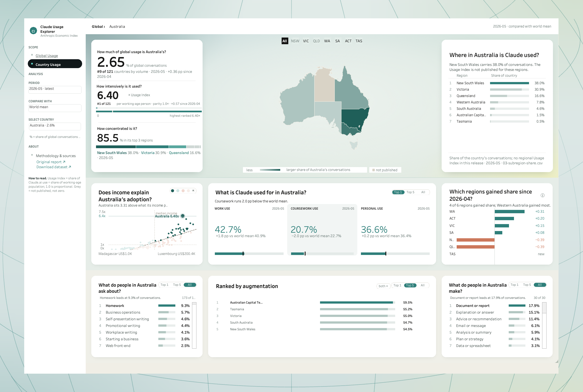Remove the 'both' filter chip in augmentation

point(383,286)
